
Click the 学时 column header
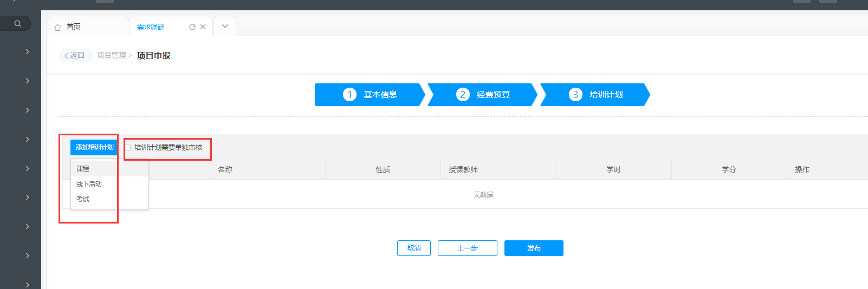pyautogui.click(x=613, y=169)
